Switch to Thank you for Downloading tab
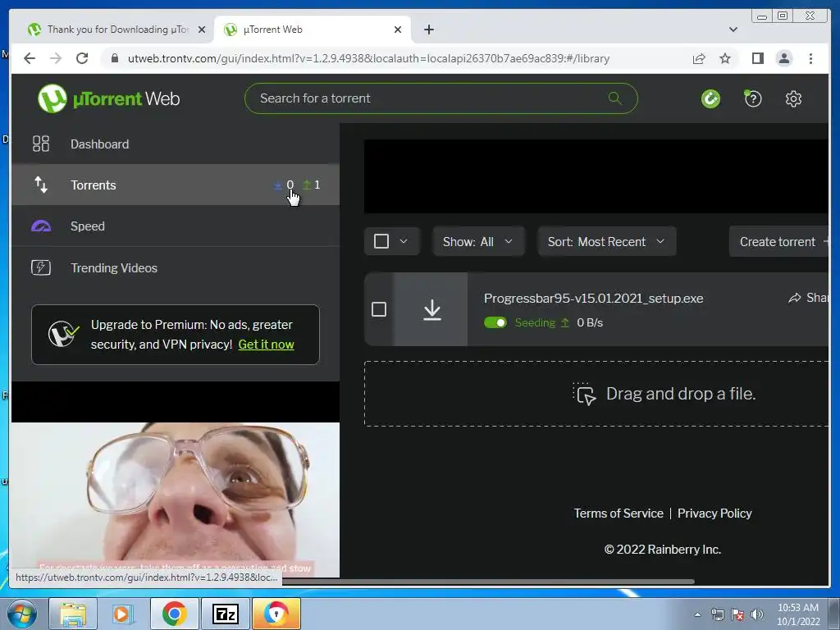 [116, 30]
